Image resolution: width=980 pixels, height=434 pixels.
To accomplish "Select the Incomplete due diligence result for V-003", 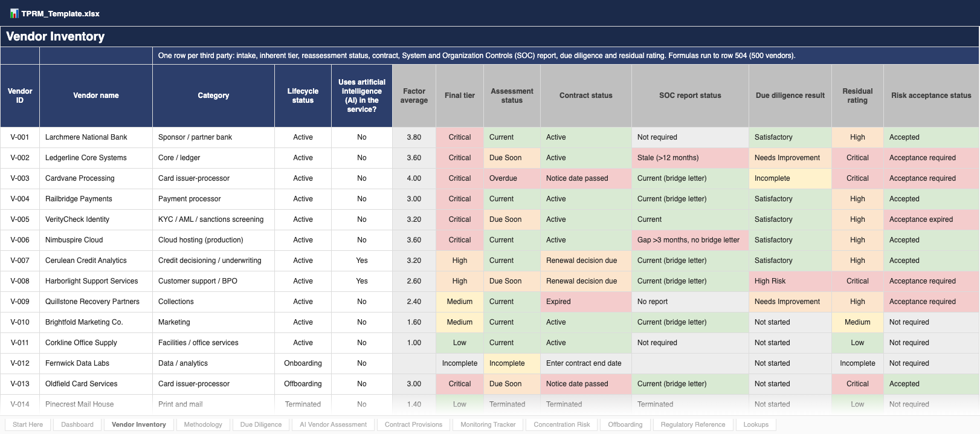I will tap(790, 178).
